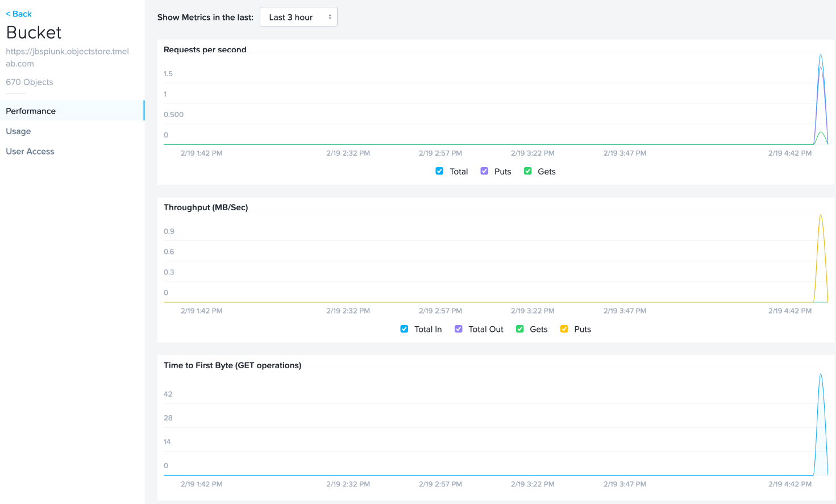Click the Throughput (MB/Sec) chart title
This screenshot has width=836, height=504.
[206, 207]
